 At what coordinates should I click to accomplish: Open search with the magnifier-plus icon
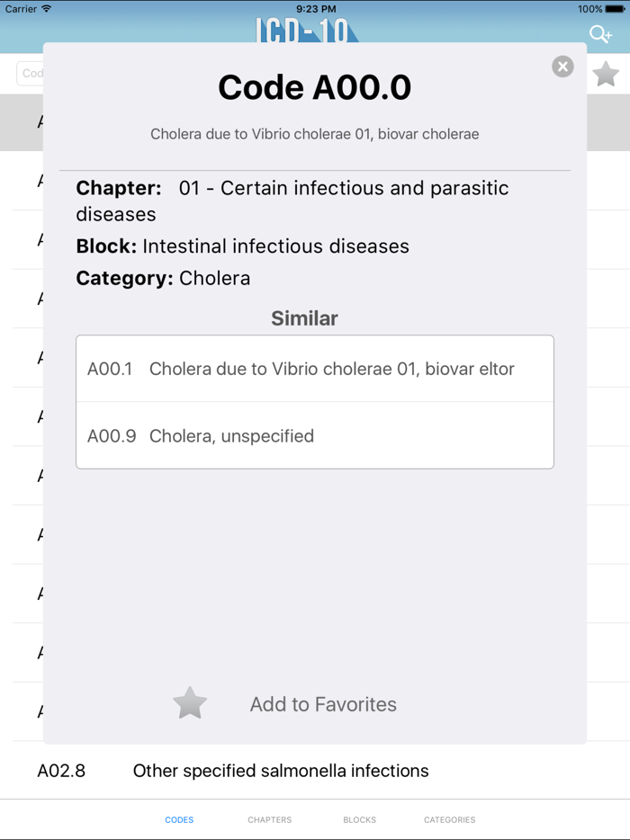tap(600, 33)
